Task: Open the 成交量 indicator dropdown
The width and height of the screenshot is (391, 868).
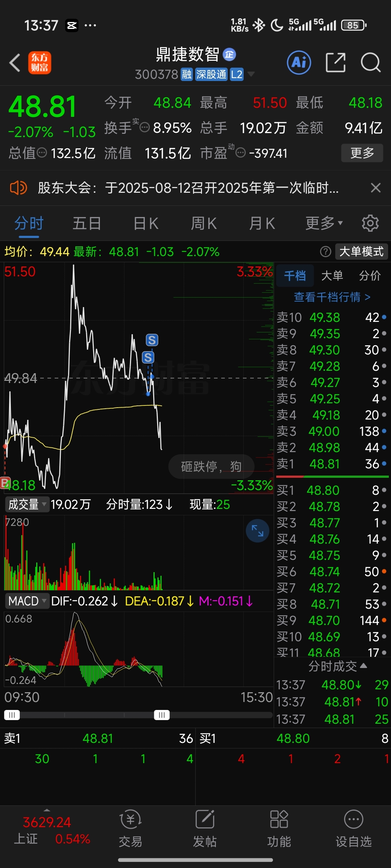Action: tap(27, 504)
